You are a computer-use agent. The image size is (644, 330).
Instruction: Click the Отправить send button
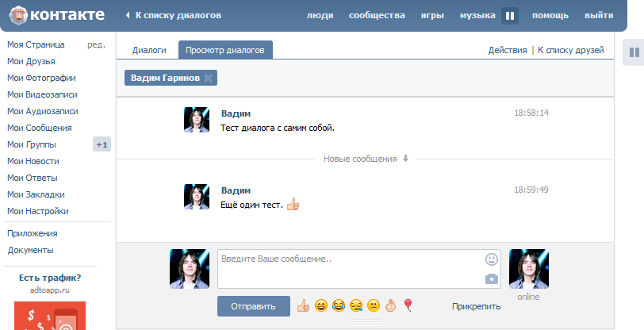coord(254,306)
